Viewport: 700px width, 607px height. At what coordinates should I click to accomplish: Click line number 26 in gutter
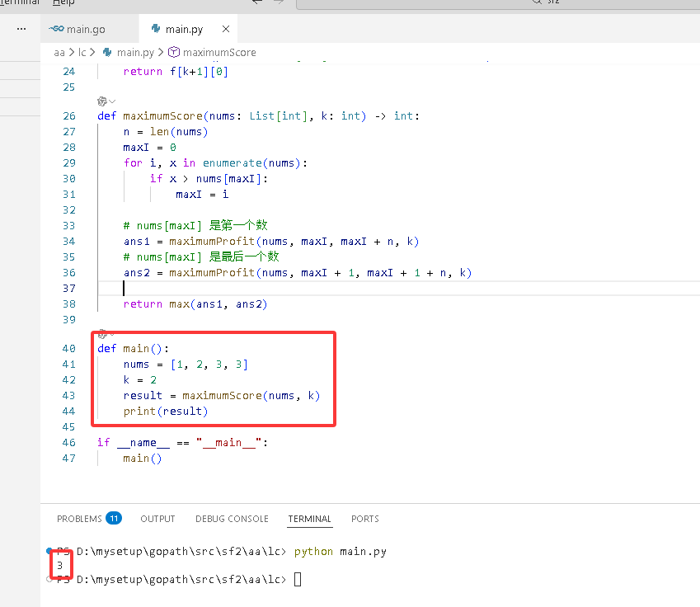(x=69, y=116)
